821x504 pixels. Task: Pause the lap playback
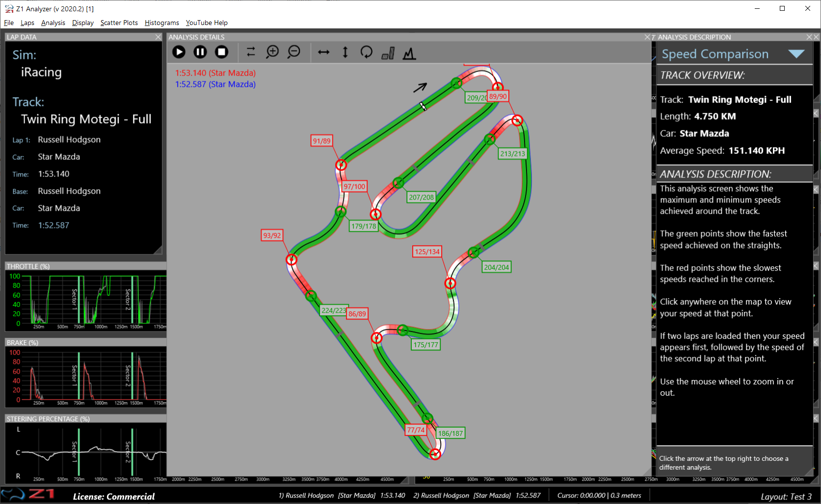[x=200, y=52]
